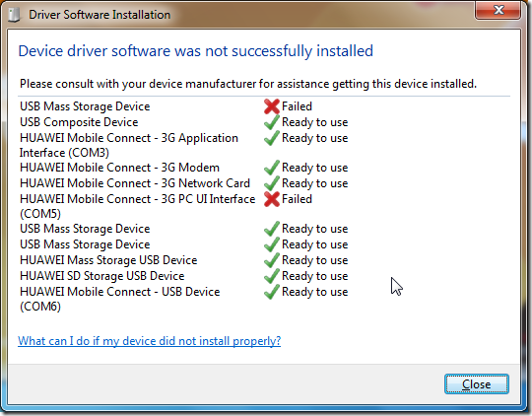Click the green checkmark for HUAWEI SD Storage USB Device
Viewport: 532px width, 416px height.
coord(272,276)
